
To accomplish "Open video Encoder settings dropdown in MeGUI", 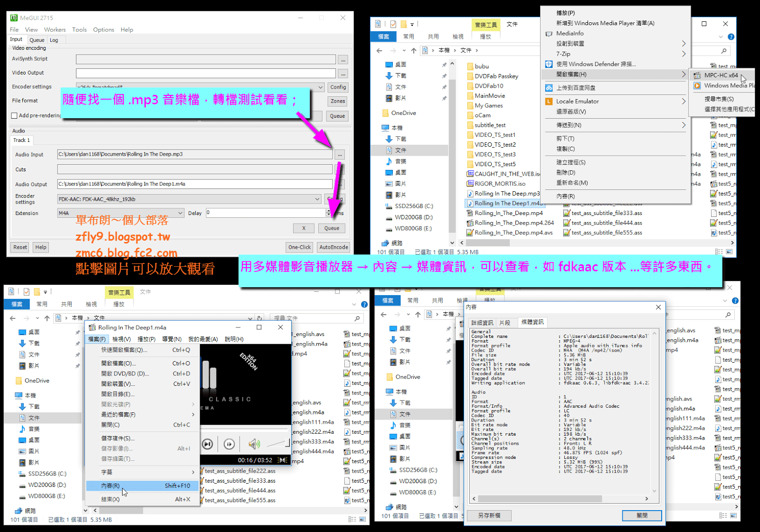I will coord(321,87).
